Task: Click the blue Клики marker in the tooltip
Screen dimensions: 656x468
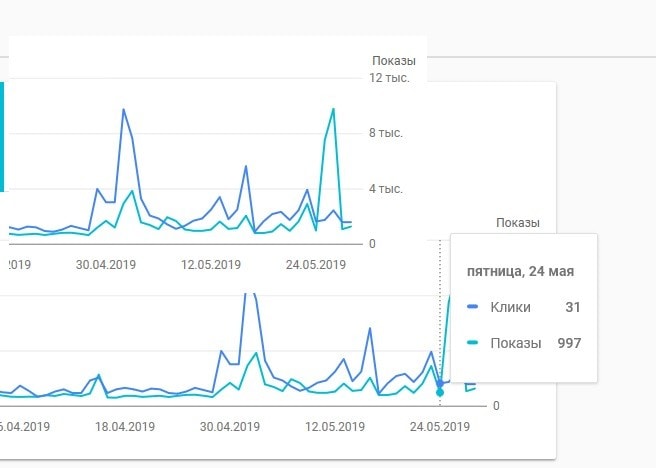Action: [x=472, y=307]
